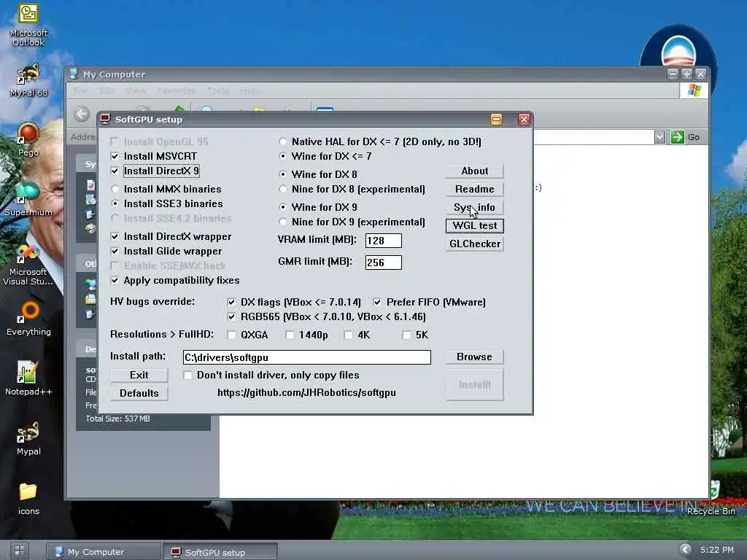Viewport: 747px width, 560px height.
Task: Enable 4K resolution checkbox
Action: point(348,335)
